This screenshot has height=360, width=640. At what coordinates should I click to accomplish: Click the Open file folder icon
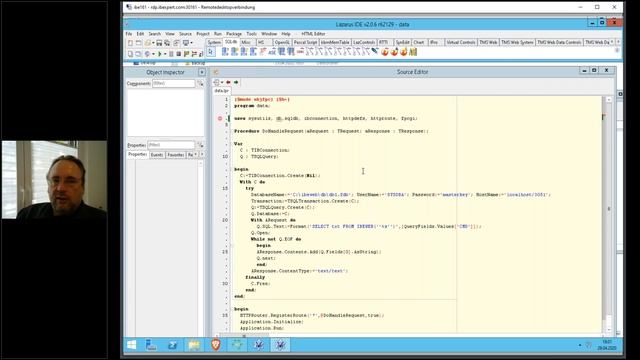pos(147,42)
